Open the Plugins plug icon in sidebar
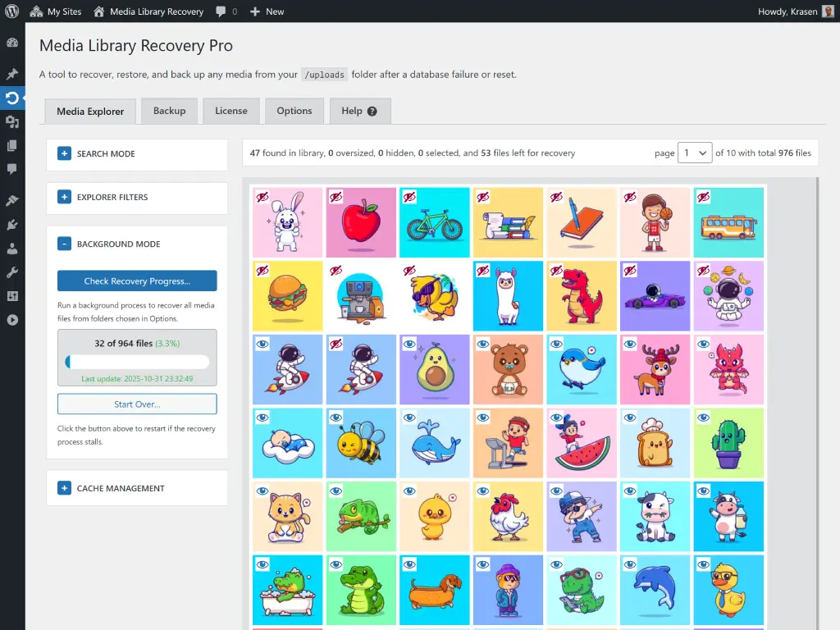Viewport: 840px width, 630px height. tap(12, 226)
